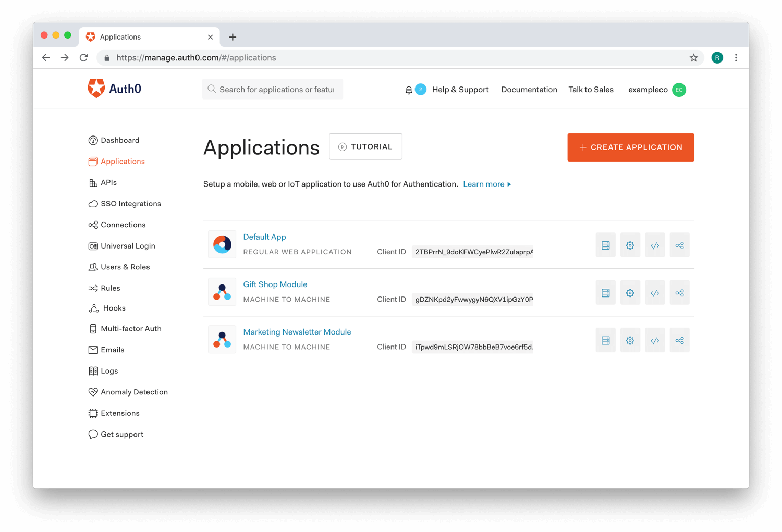Select Applications in sidebar
Image resolution: width=782 pixels, height=532 pixels.
click(117, 162)
